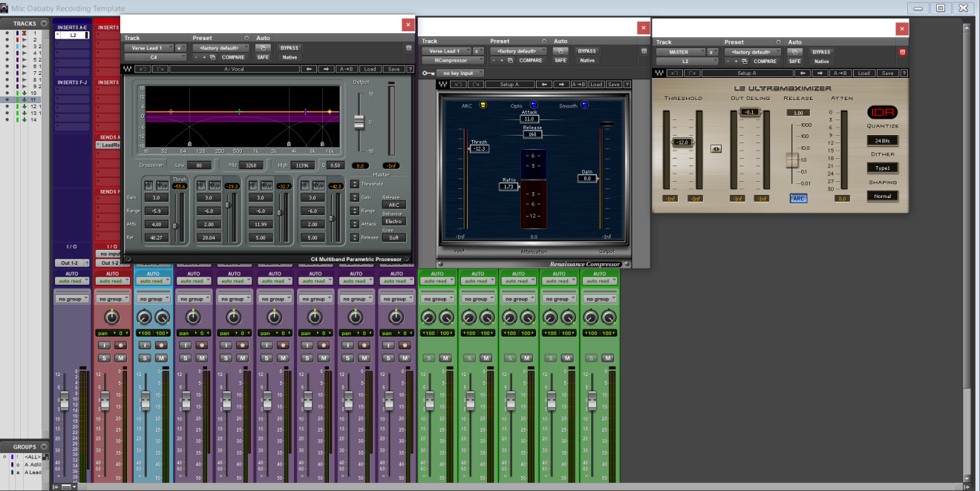Click the key input icon in RCompressor
The height and width of the screenshot is (491, 980).
coord(428,73)
